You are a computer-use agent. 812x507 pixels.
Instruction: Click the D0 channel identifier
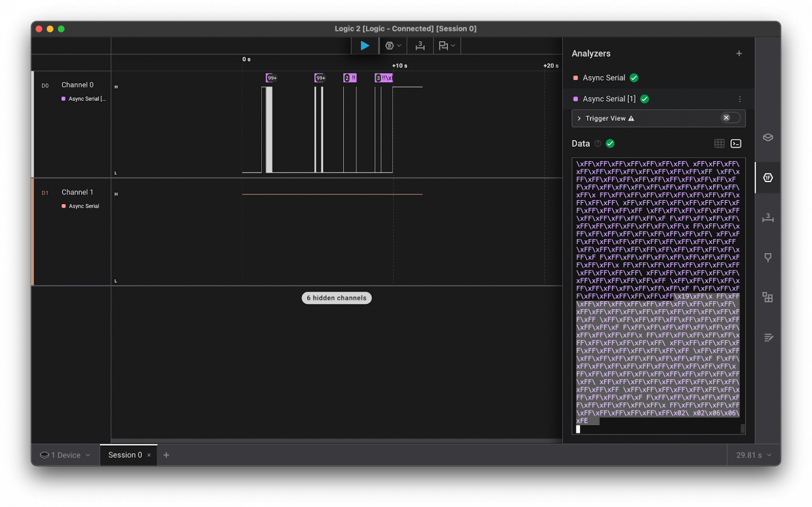pyautogui.click(x=45, y=85)
